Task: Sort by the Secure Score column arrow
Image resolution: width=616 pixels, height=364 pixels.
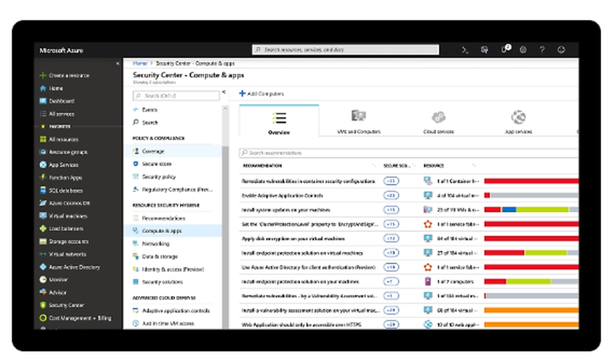Action: point(414,166)
